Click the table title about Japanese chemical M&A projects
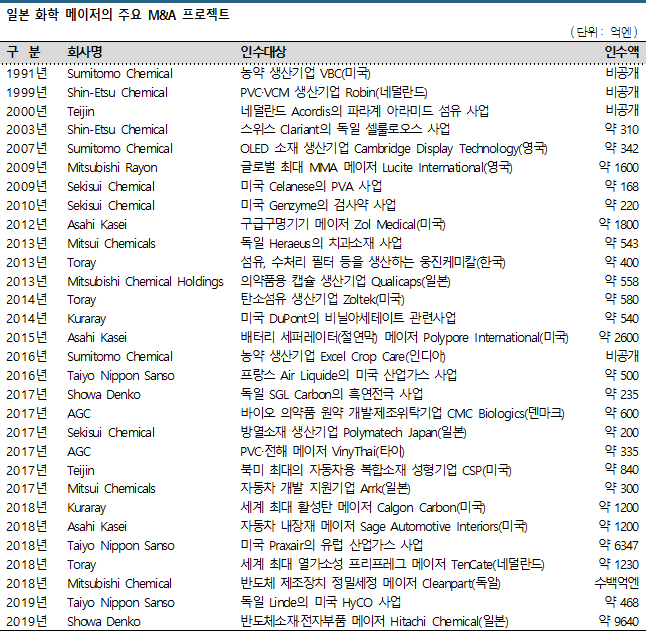646x632 pixels. click(117, 13)
